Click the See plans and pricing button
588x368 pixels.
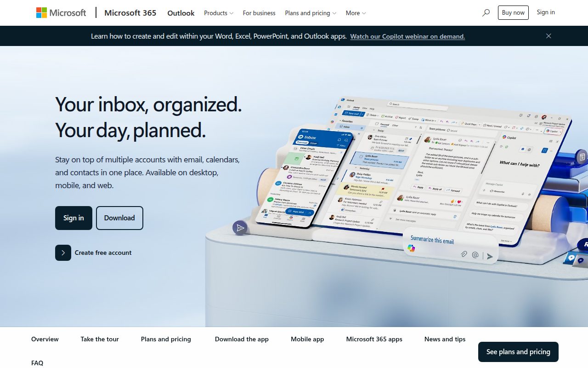518,352
